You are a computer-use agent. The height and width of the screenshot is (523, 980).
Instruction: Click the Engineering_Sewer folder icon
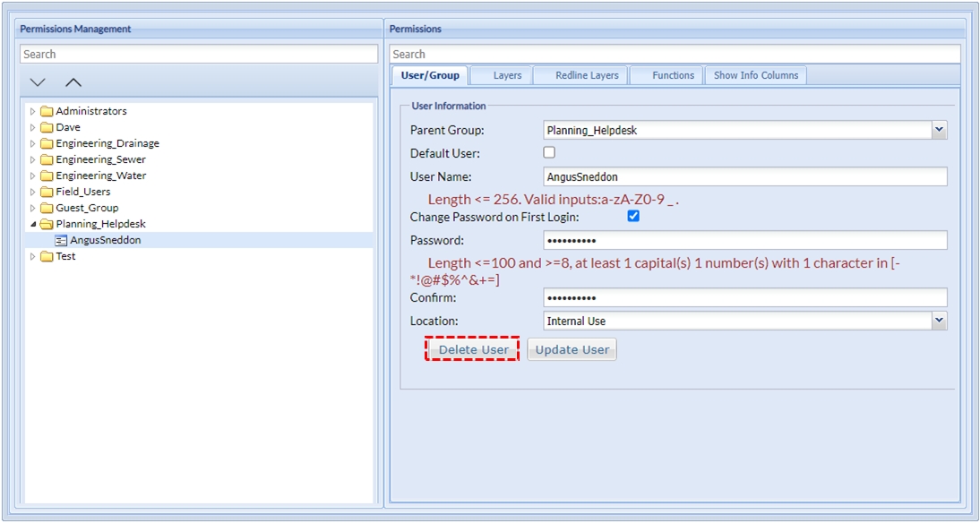(47, 159)
